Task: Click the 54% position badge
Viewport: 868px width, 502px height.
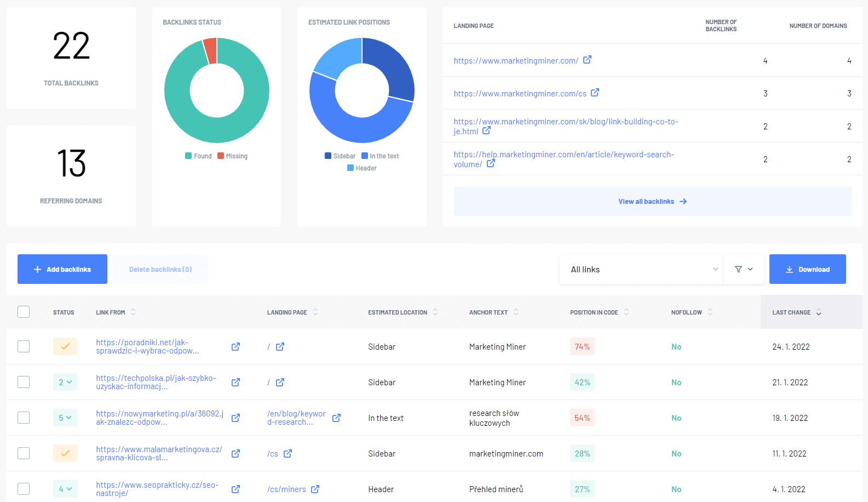Action: point(582,418)
